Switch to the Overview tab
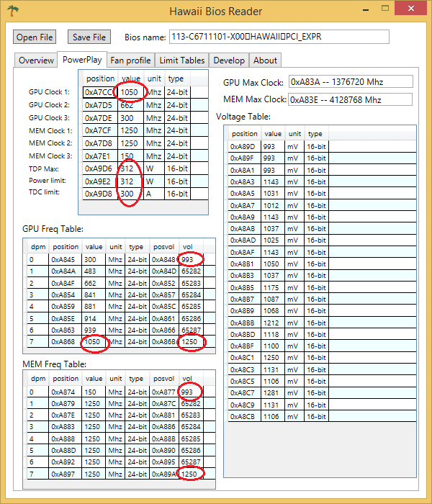Viewport: 432px width, 504px height. click(x=36, y=60)
